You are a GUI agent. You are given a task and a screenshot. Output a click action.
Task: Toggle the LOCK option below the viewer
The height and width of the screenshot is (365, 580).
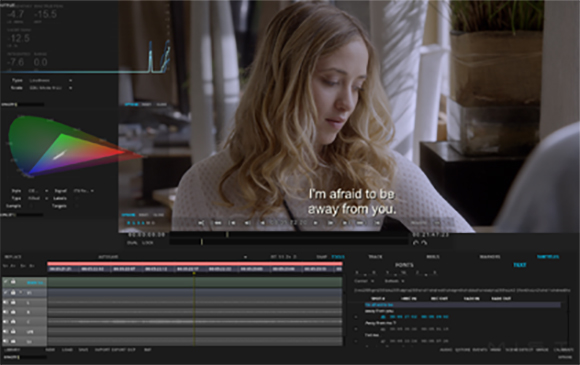[148, 243]
